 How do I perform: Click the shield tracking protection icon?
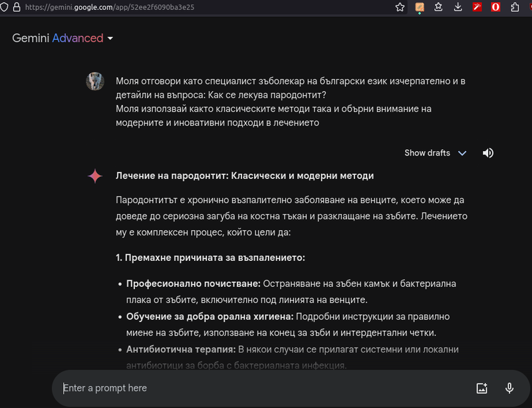[4, 7]
